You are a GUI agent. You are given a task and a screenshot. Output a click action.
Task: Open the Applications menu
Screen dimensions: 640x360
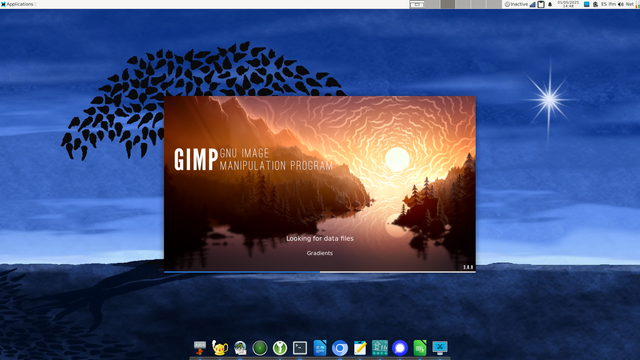[x=17, y=4]
